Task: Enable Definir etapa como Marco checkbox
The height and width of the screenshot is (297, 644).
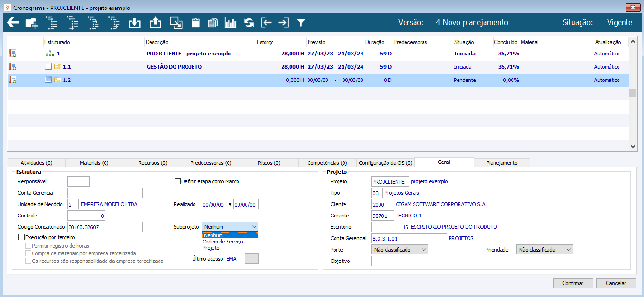Action: point(178,181)
